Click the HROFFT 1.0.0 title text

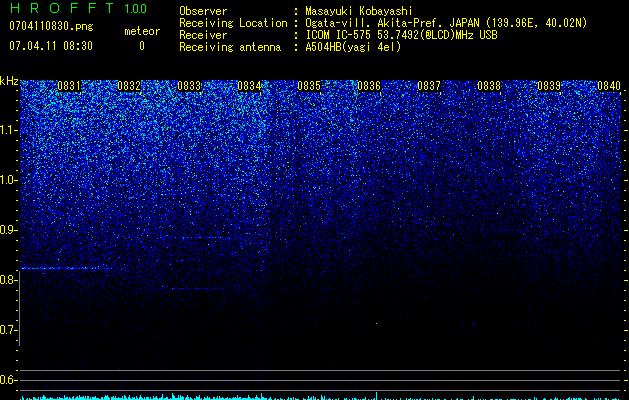click(78, 8)
